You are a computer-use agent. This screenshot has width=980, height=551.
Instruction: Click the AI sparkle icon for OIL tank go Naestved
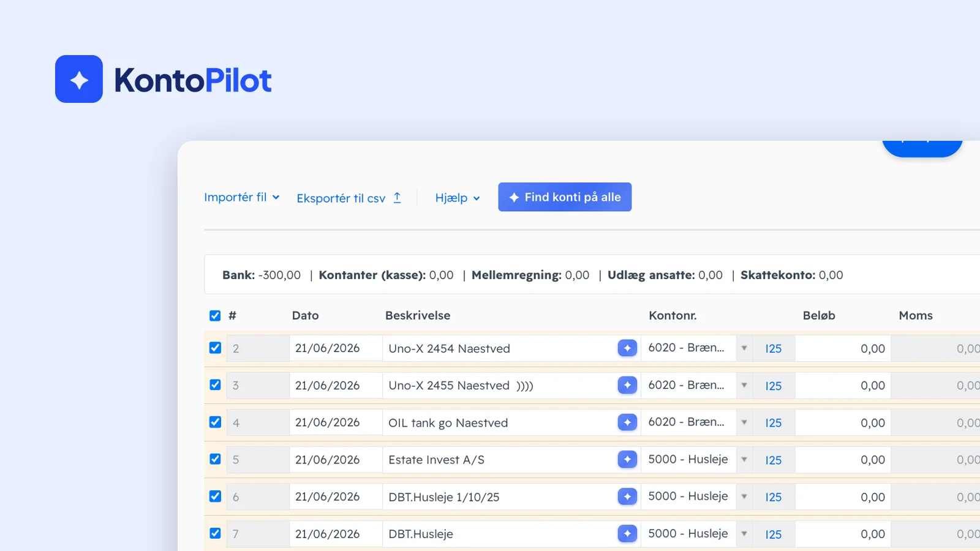pyautogui.click(x=627, y=422)
